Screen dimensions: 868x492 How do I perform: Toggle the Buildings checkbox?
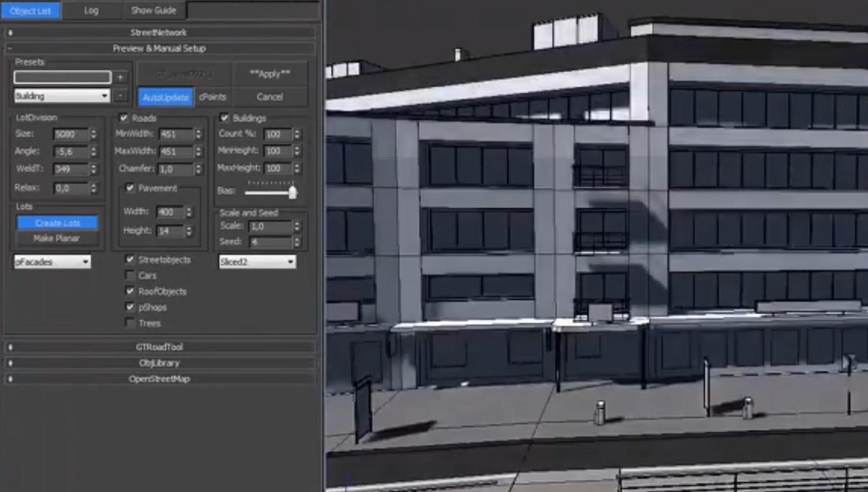point(224,118)
